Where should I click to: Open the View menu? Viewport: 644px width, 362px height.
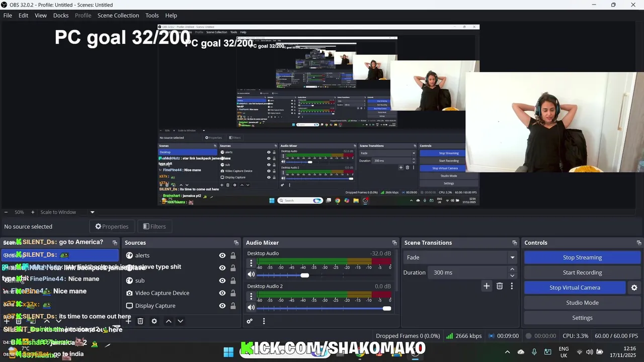point(41,16)
